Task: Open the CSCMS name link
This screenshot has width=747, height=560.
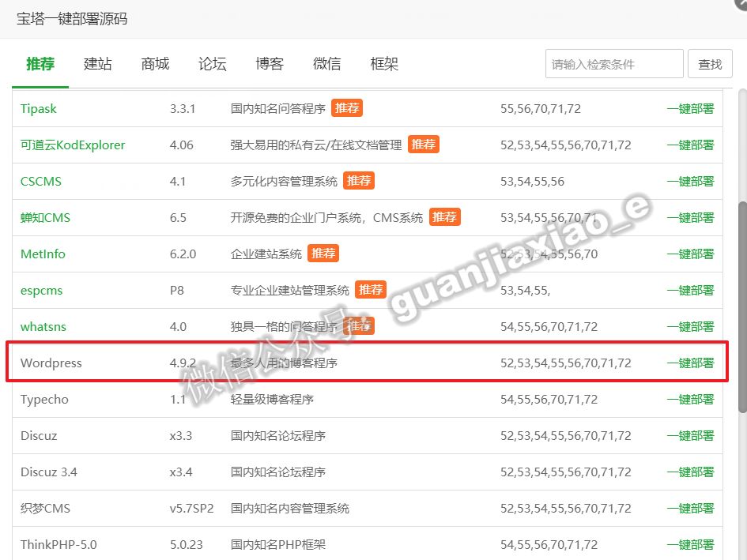Action: [x=41, y=182]
